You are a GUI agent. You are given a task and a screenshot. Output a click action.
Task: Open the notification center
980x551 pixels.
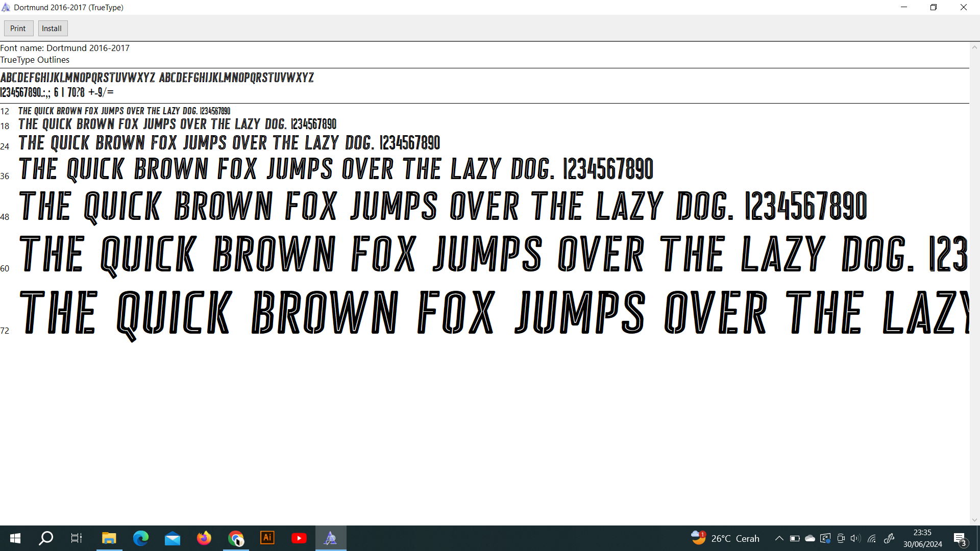tap(960, 538)
